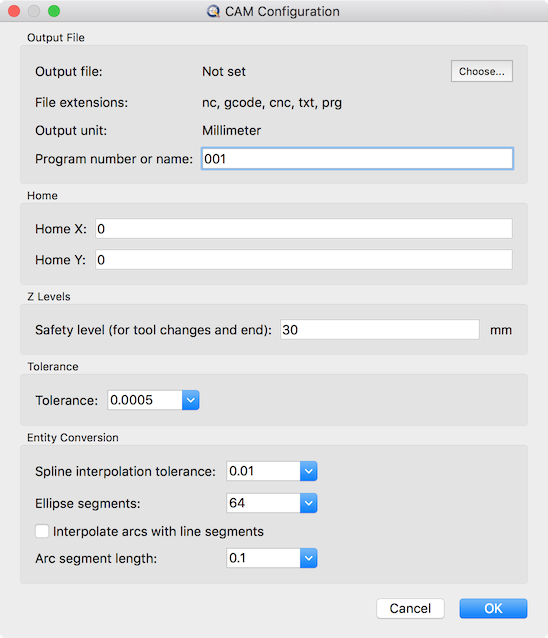The image size is (548, 638).
Task: Click the Tolerance value 0.0005 text box
Action: point(145,400)
